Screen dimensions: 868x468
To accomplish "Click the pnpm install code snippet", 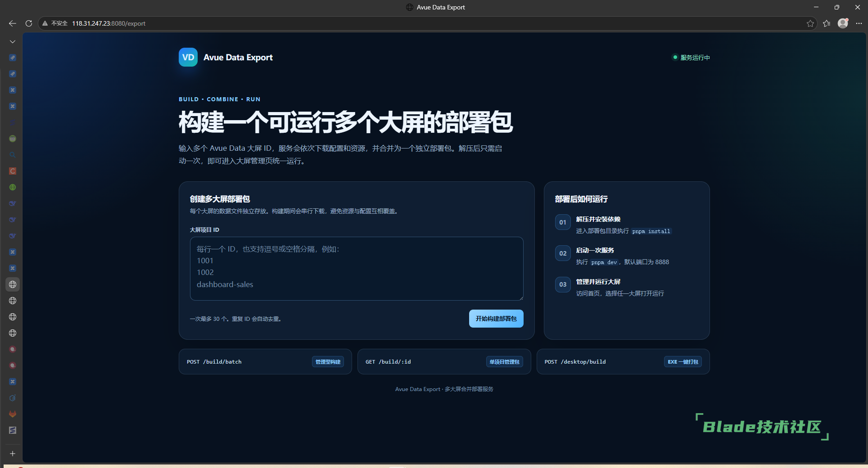I will click(651, 231).
